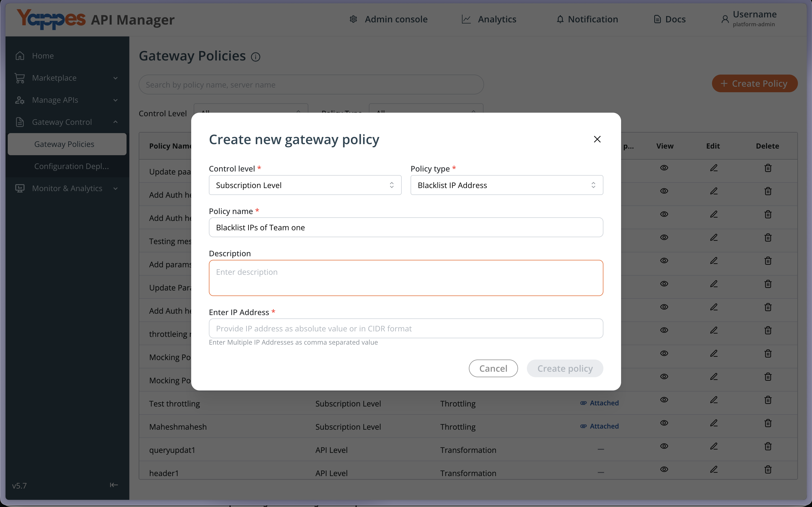
Task: Click the Description text area
Action: pyautogui.click(x=406, y=278)
